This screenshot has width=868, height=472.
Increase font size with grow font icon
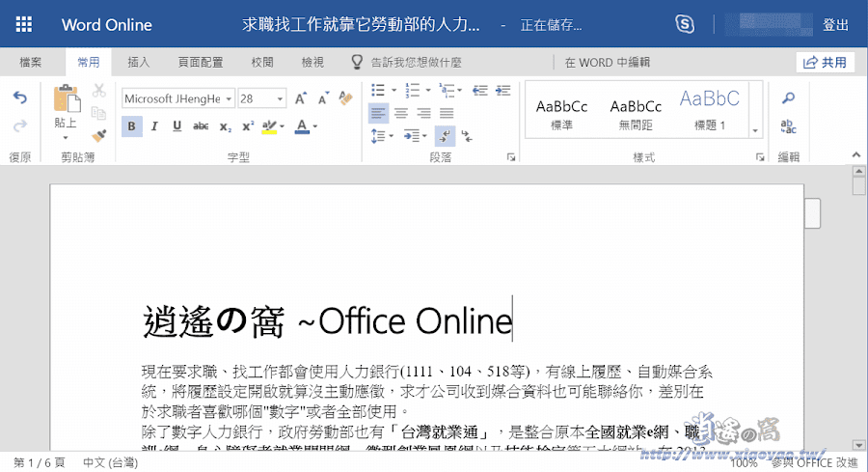coord(301,98)
